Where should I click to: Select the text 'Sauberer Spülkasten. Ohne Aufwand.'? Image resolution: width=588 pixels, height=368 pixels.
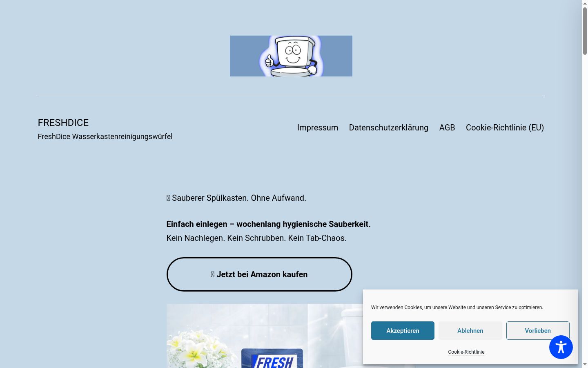pos(239,198)
